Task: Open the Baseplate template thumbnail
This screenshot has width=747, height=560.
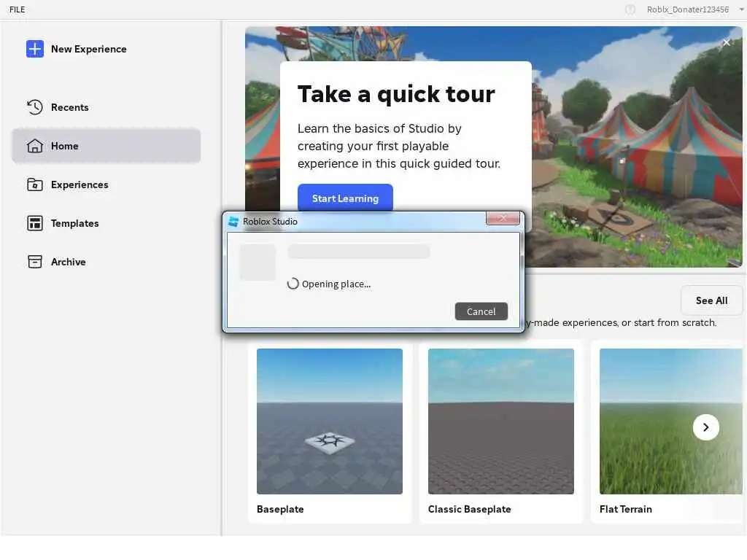Action: coord(329,421)
